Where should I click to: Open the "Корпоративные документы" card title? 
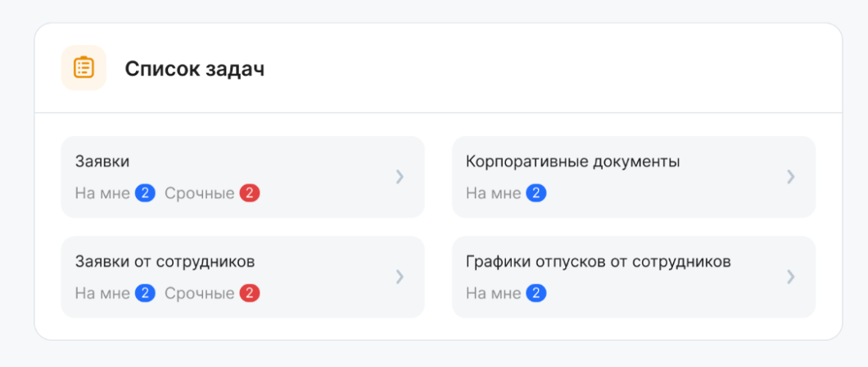(572, 161)
